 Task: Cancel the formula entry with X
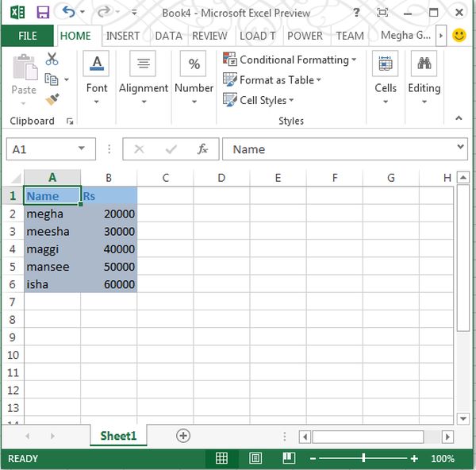[x=139, y=149]
